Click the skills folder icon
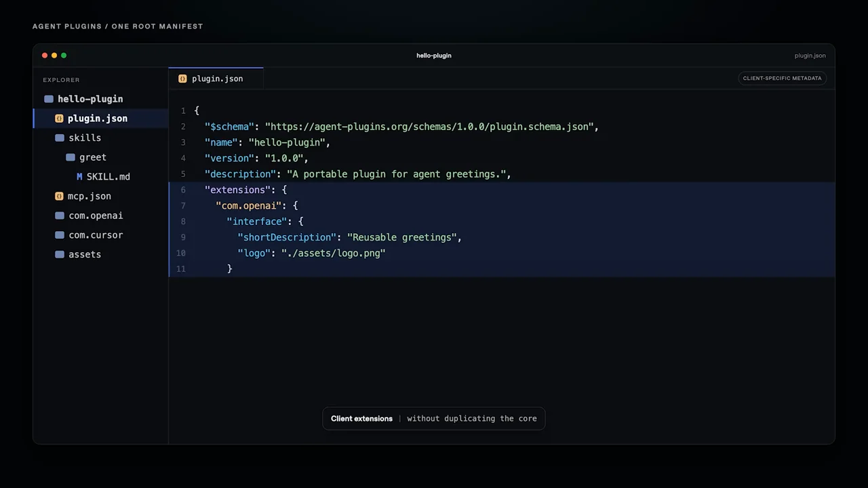The image size is (868, 488). (60, 138)
